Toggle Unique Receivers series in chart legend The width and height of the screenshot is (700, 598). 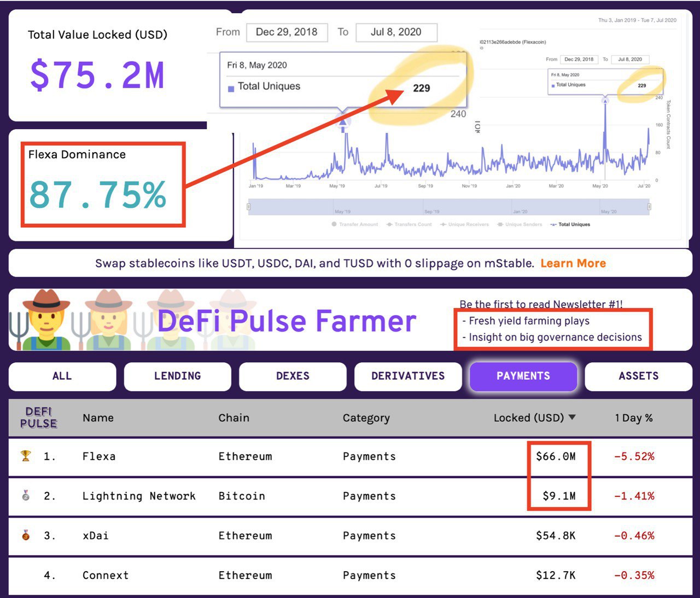[464, 224]
